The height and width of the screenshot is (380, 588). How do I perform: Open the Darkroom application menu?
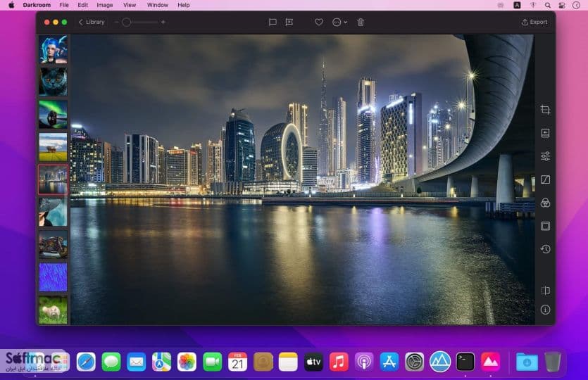(37, 5)
